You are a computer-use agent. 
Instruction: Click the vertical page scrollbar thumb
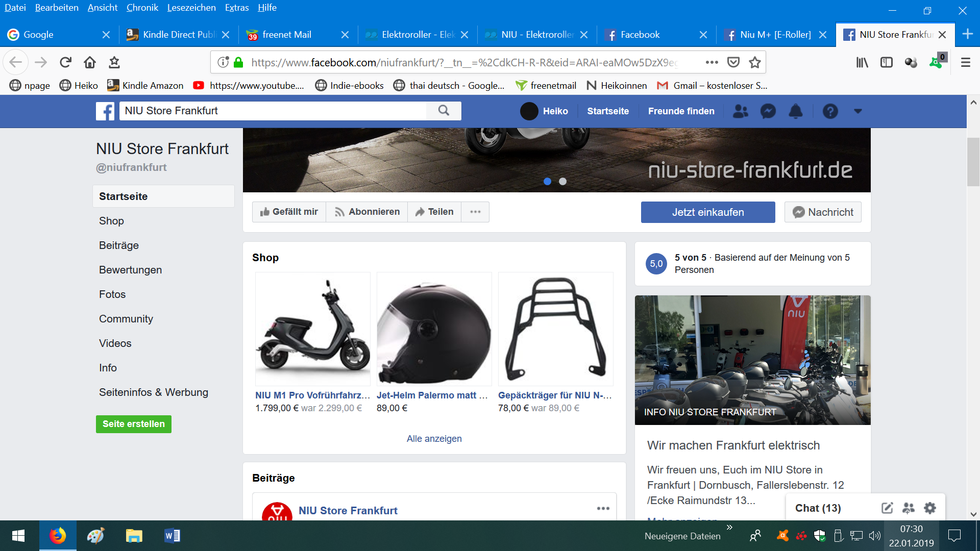[973, 162]
